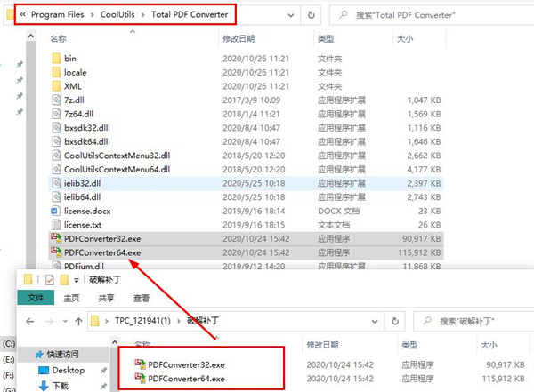The image size is (534, 392).
Task: Select the PDFium.dll file row
Action: pos(246,266)
